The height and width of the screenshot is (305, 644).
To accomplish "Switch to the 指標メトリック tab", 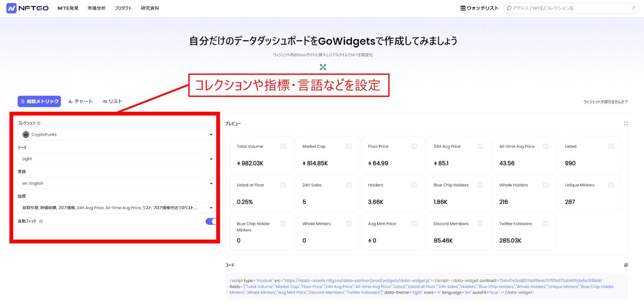I will point(39,101).
